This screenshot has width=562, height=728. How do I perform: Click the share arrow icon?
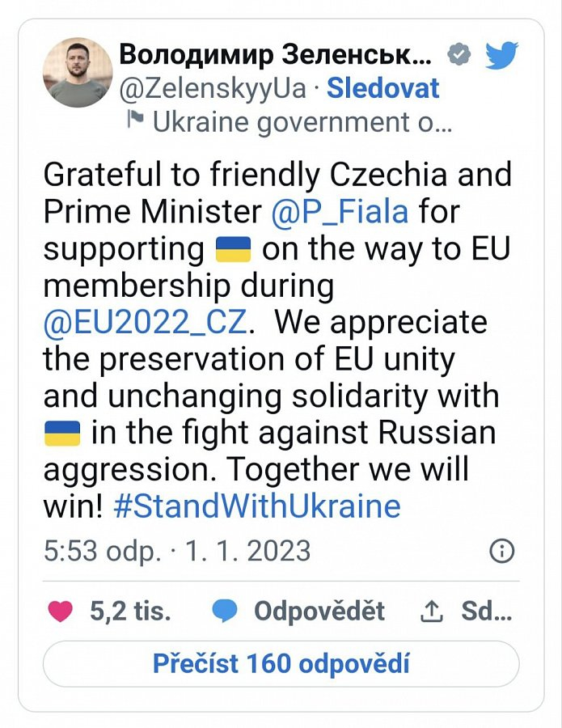(429, 612)
